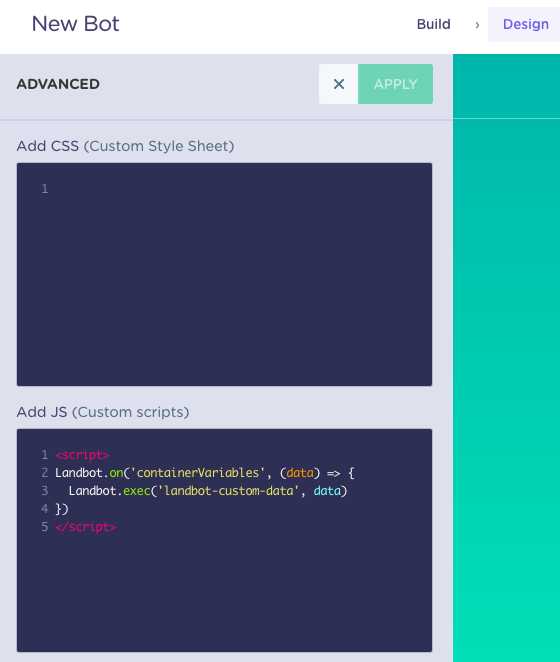Click the New Bot title
The height and width of the screenshot is (662, 560).
(76, 24)
